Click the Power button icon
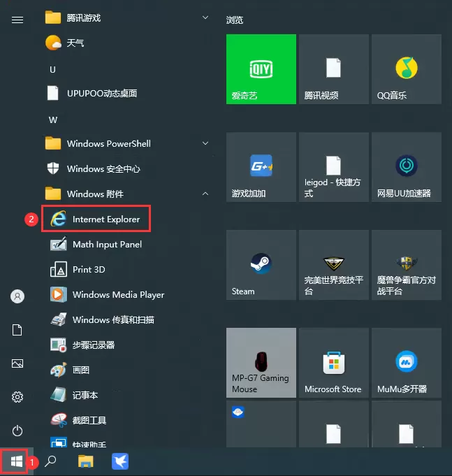This screenshot has width=452, height=476. 17,431
